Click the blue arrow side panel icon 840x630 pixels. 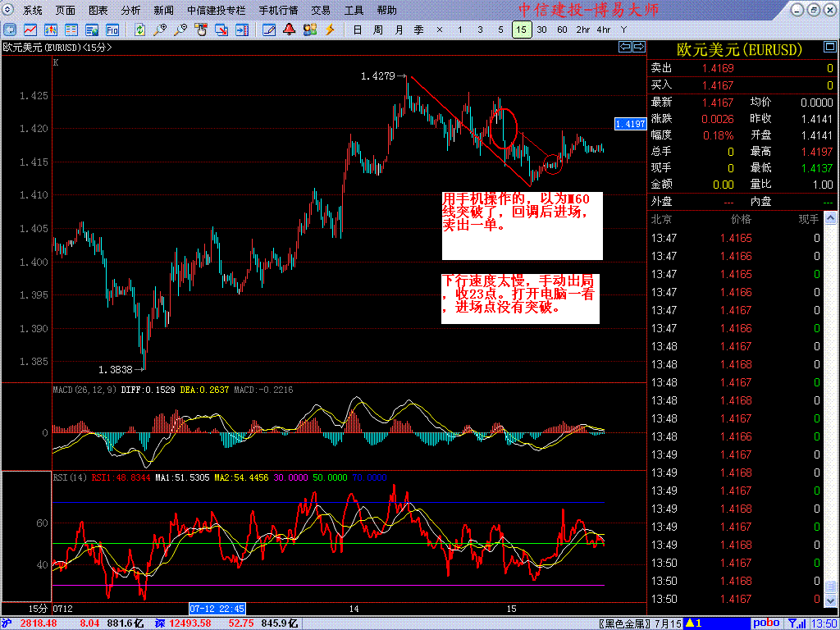coord(242,30)
